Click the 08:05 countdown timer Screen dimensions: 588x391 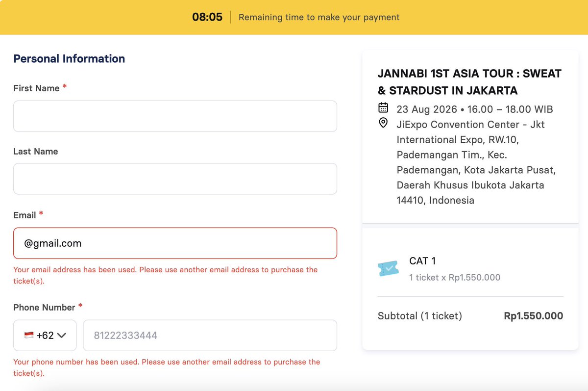pos(207,17)
